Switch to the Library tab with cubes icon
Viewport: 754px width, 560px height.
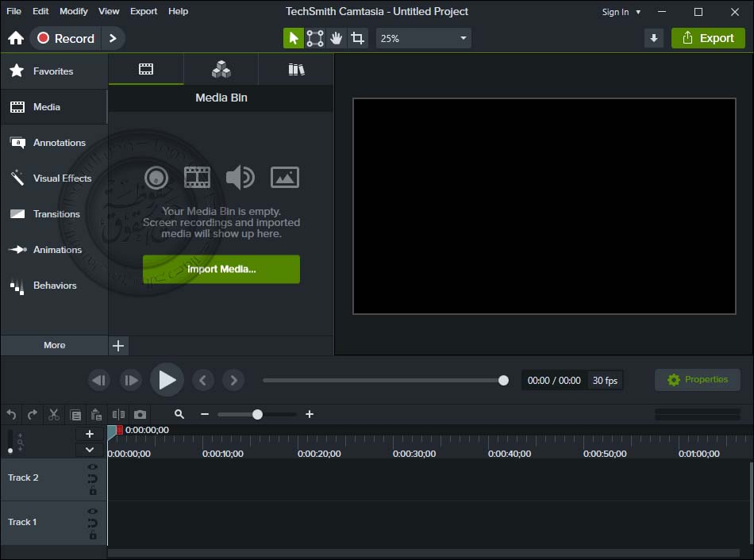pos(221,70)
